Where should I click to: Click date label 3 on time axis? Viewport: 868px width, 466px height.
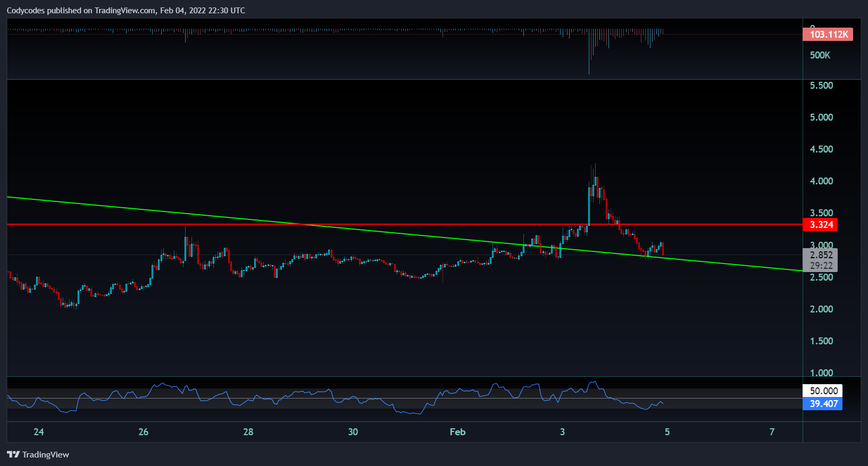click(562, 432)
